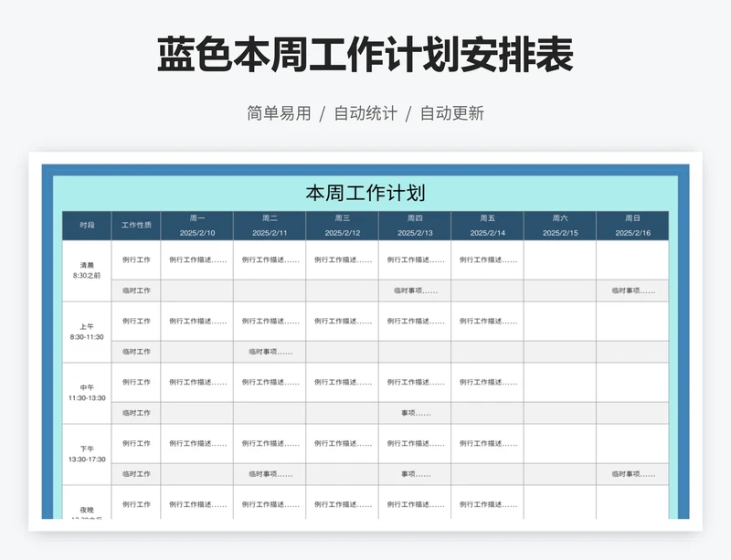Select 周四 下午 事项…… cell

[x=415, y=474]
